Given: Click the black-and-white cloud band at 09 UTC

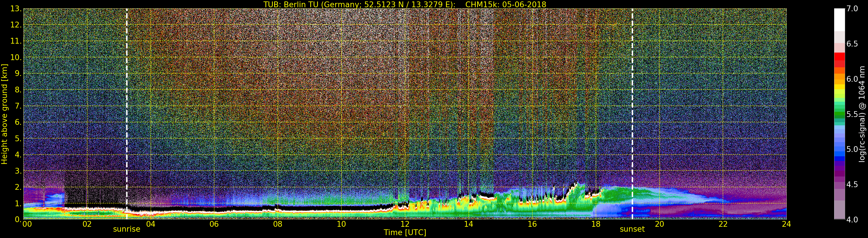Looking at the screenshot, I should 309,209.
